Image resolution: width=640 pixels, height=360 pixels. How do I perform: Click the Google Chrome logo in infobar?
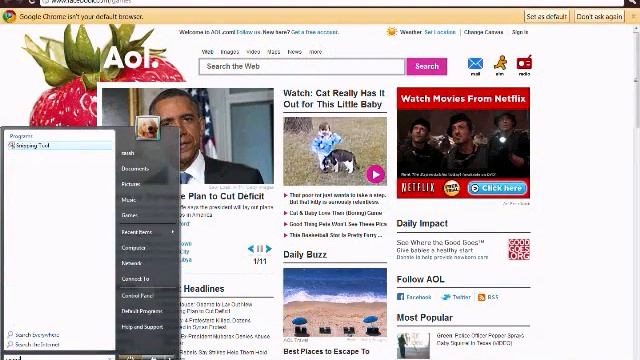(9, 16)
